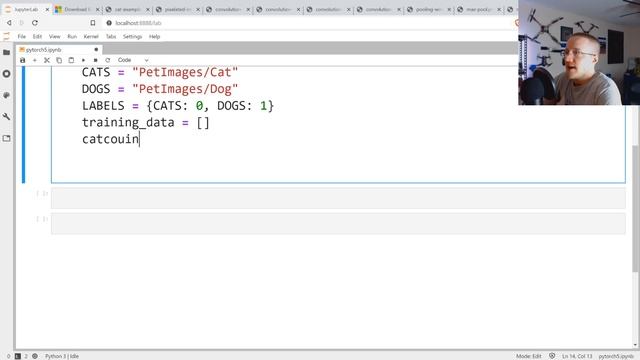
Task: Click the training_data = [] code line
Action: (x=146, y=122)
